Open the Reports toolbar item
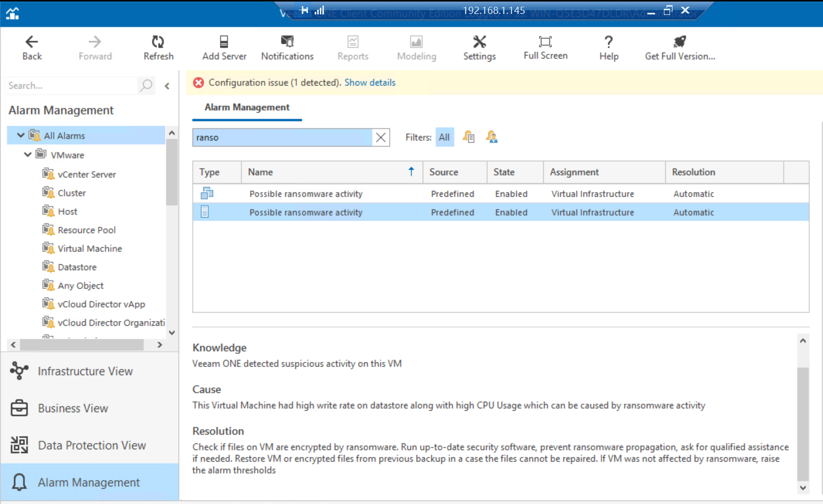The image size is (823, 504). click(x=353, y=48)
